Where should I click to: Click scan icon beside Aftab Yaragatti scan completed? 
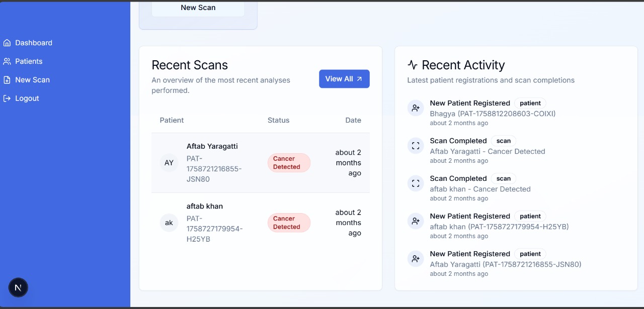coord(416,146)
